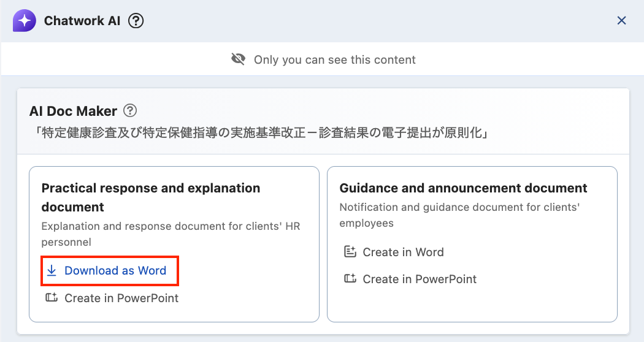This screenshot has width=644, height=342.
Task: Close the Chatwork AI panel
Action: [621, 20]
